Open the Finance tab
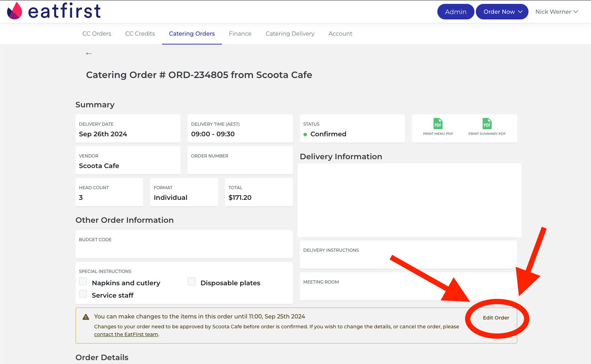The height and width of the screenshot is (364, 591). pyautogui.click(x=240, y=34)
